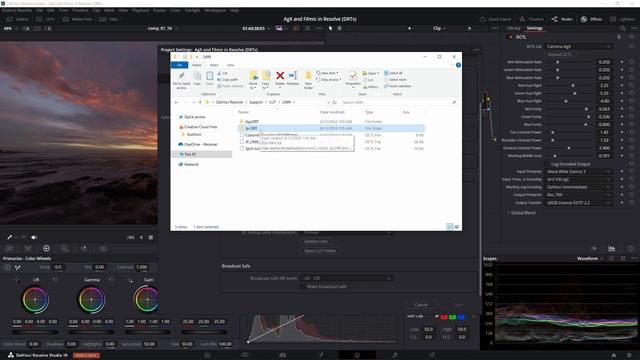Image resolution: width=640 pixels, height=360 pixels.
Task: Click the Properties icon in Explorer ribbon
Action: coord(353,76)
